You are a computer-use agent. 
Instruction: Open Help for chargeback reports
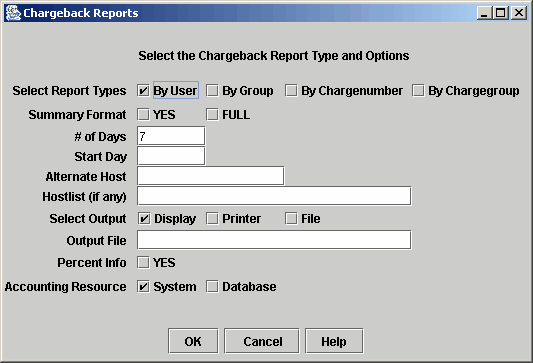pos(334,341)
